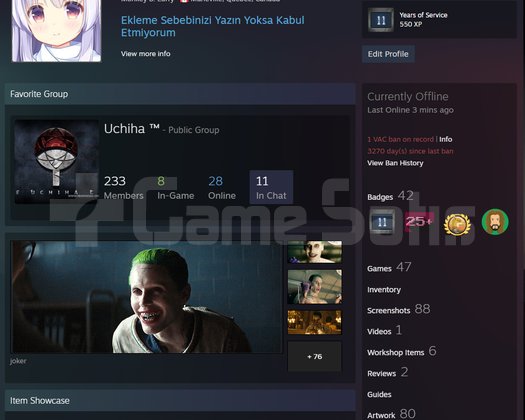This screenshot has width=525, height=420.
Task: Click the 8 In-Game count
Action: tap(175, 188)
